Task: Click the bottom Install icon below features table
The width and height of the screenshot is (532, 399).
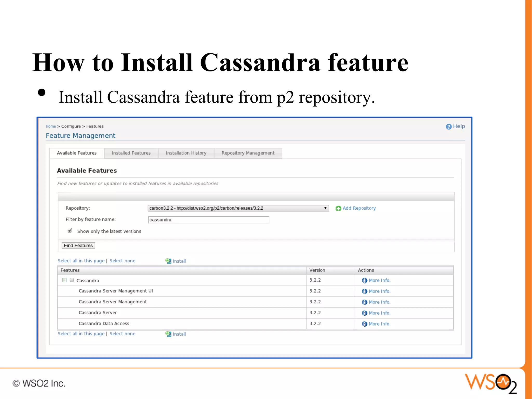Action: point(168,334)
